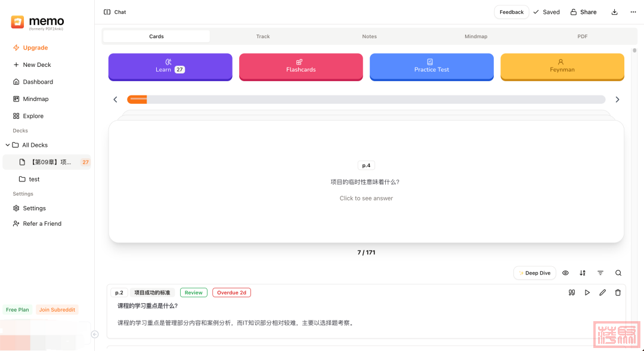
Task: Switch to the Notes tab
Action: 369,36
